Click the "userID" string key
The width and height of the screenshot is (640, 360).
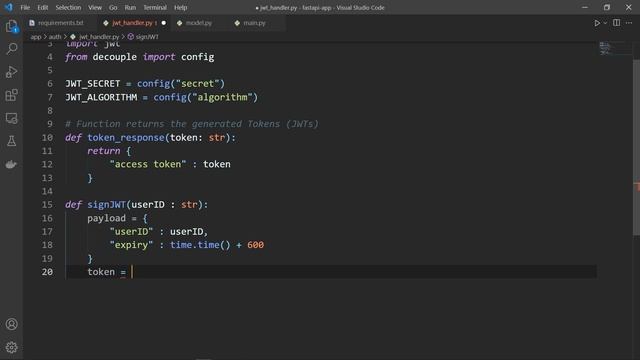[131, 231]
